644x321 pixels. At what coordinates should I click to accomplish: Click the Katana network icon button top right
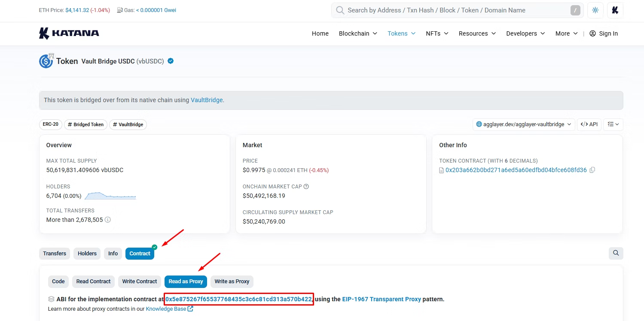615,10
